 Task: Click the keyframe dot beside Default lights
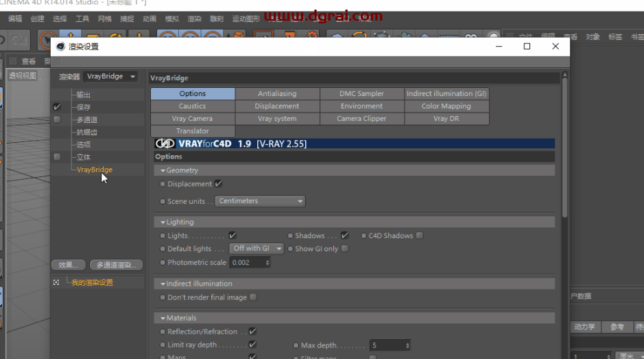tap(163, 248)
